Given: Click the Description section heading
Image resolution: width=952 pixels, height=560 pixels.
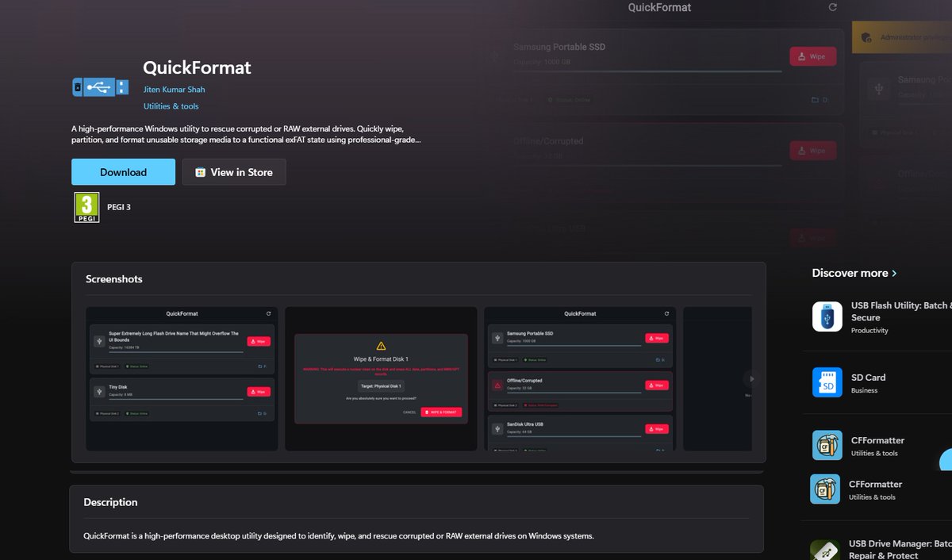Looking at the screenshot, I should 110,502.
